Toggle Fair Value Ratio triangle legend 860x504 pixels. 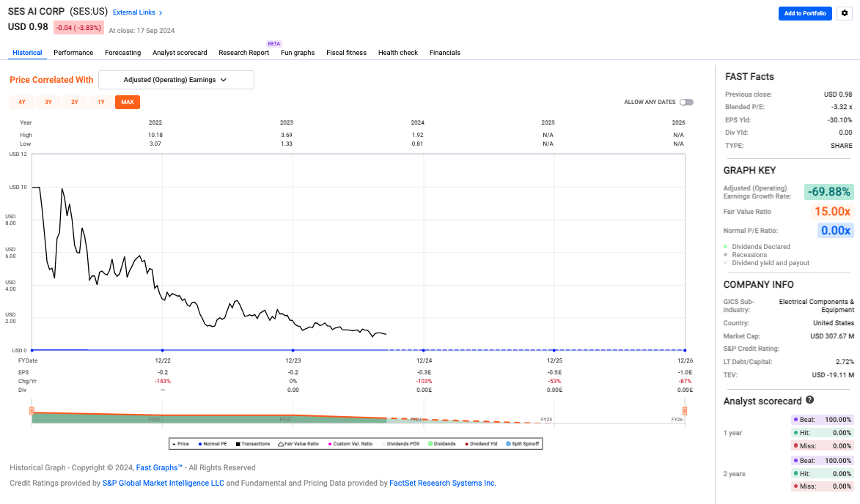click(280, 444)
